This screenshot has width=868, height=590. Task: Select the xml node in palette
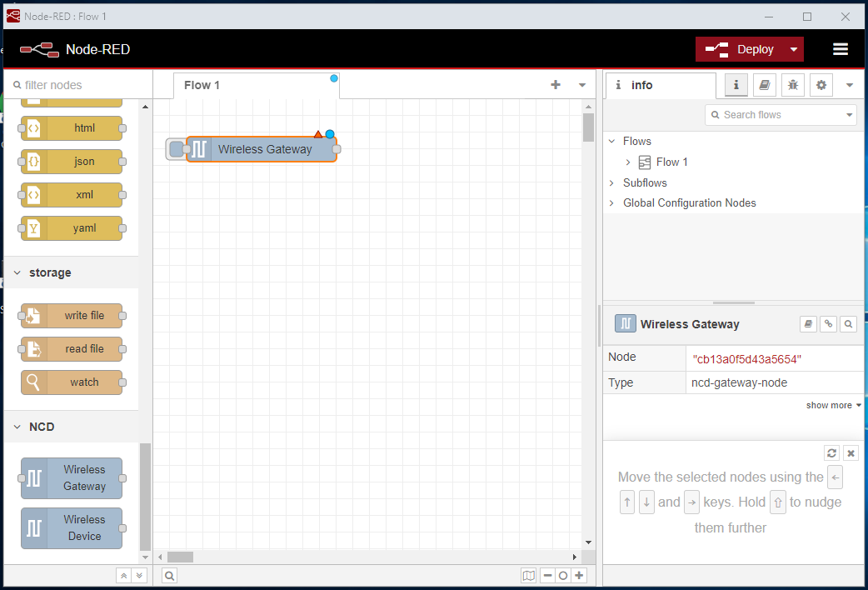(x=72, y=194)
